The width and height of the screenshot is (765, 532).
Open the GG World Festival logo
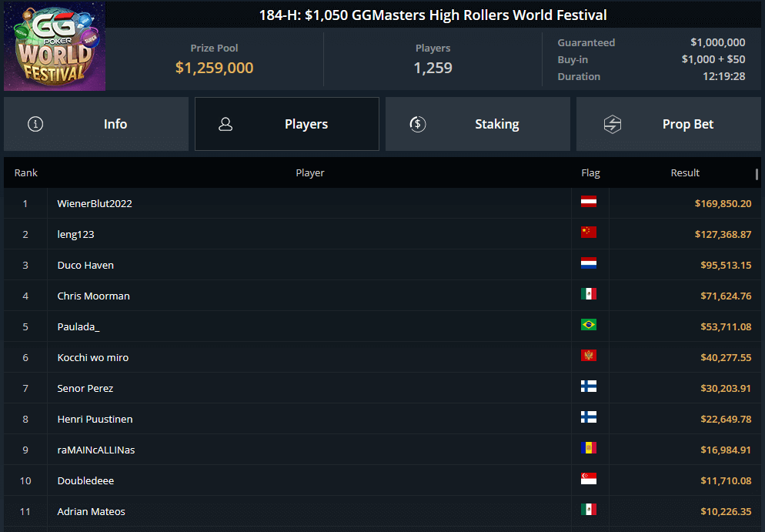[x=54, y=46]
